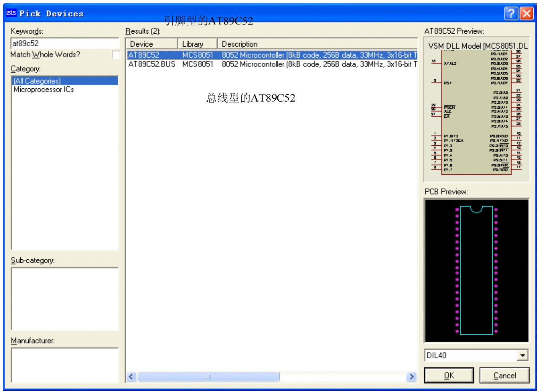
Task: Click the AT89C52 schematic preview
Action: 477,110
